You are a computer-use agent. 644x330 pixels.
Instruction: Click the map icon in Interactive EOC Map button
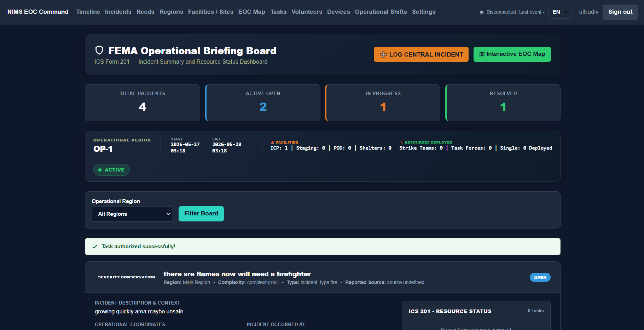tap(482, 54)
